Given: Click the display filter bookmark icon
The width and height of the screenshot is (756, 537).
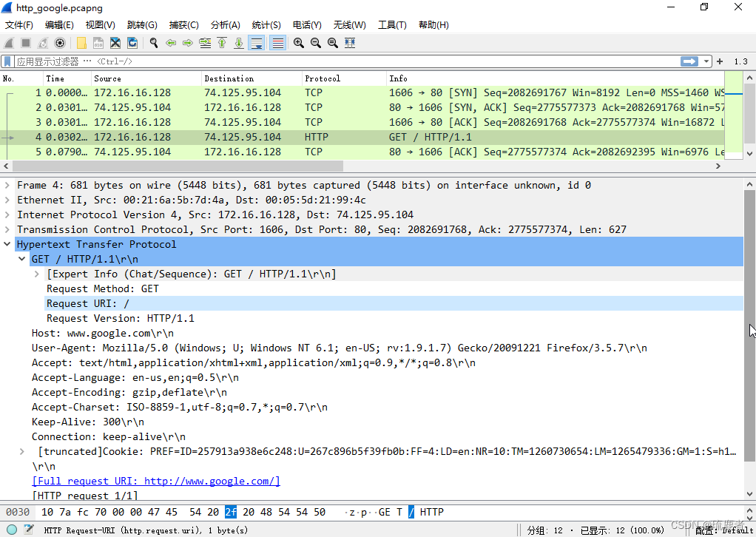Looking at the screenshot, I should (x=7, y=61).
